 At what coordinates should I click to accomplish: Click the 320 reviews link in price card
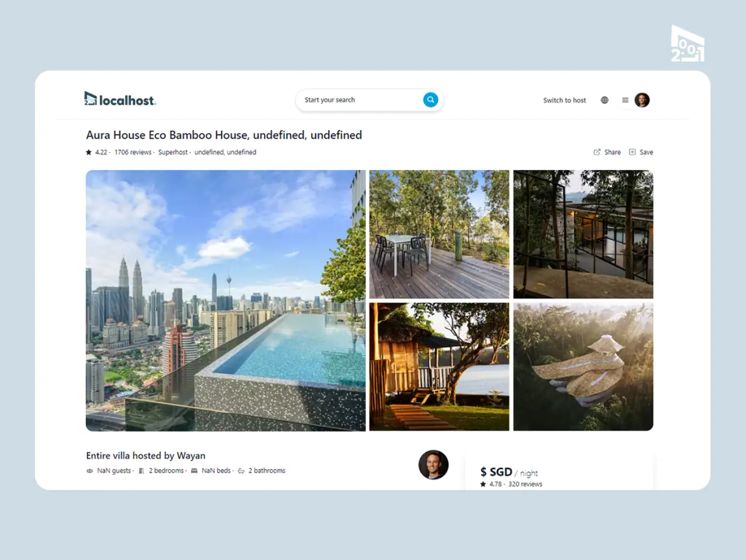[526, 484]
